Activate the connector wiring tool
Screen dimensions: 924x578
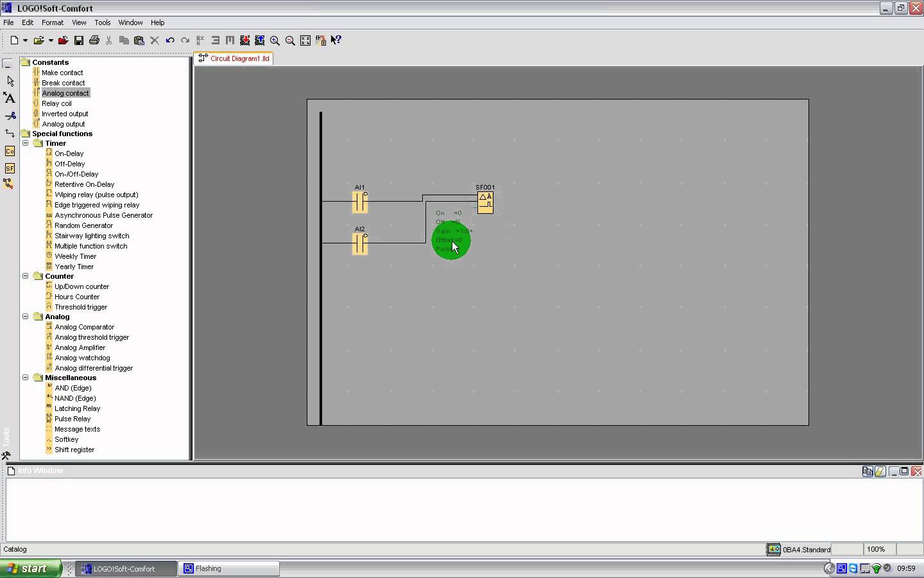coord(10,134)
